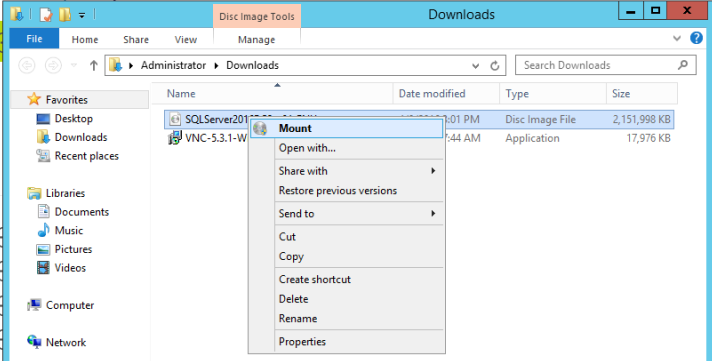This screenshot has height=361, width=712.
Task: Select Network in the navigation pane
Action: (x=66, y=342)
